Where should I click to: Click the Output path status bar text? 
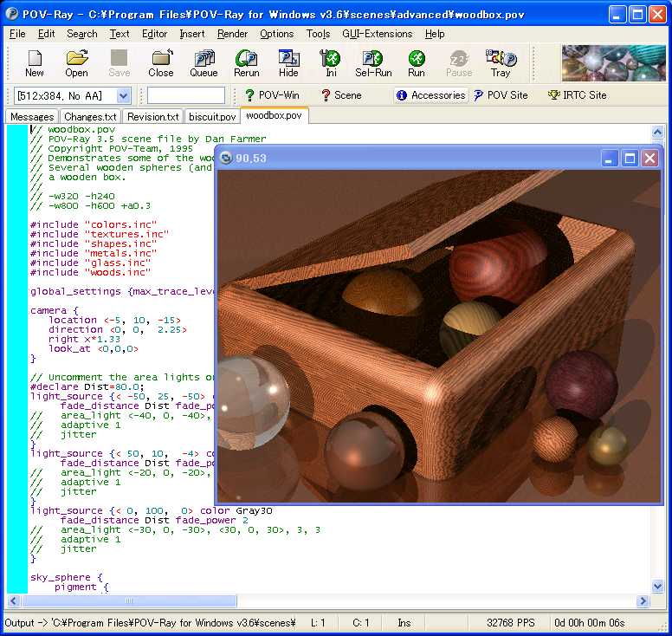(150, 623)
